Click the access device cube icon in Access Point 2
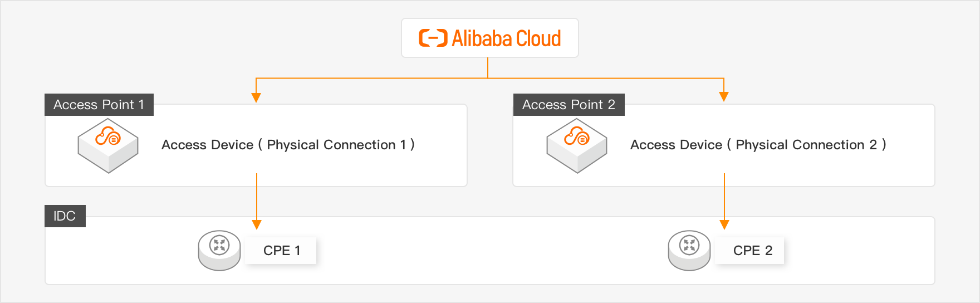The width and height of the screenshot is (980, 303). [577, 145]
